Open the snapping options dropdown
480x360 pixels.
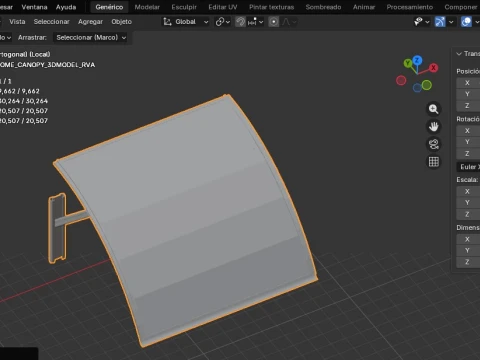pyautogui.click(x=255, y=22)
